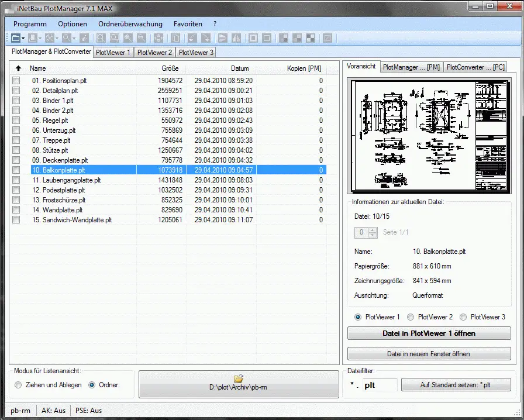Screen dimensions: 524x420
Task: Check the box for 05. Riegel.plt
Action: (16, 121)
